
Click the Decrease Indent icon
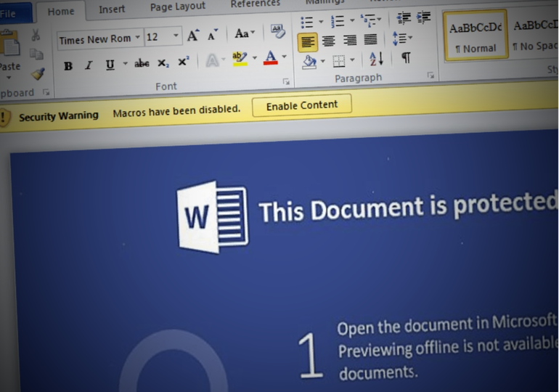404,18
